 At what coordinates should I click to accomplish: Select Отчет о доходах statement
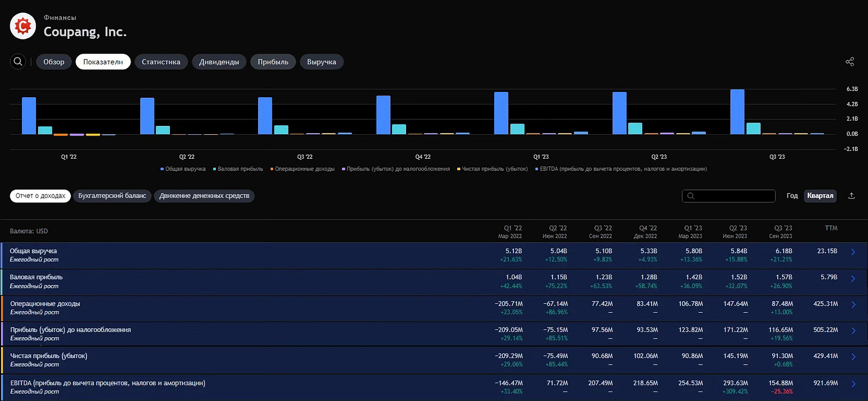pyautogui.click(x=41, y=196)
